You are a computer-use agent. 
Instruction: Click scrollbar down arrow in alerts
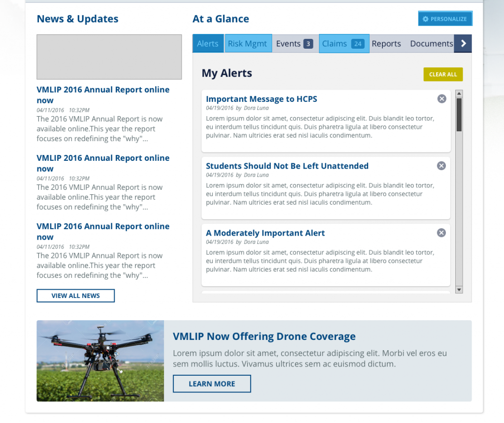tap(459, 290)
